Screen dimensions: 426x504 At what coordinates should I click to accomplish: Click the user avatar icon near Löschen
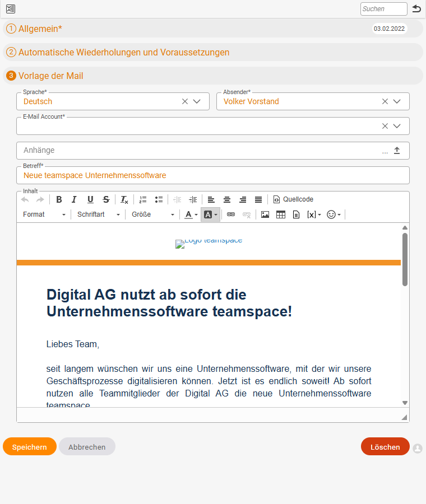coord(418,449)
